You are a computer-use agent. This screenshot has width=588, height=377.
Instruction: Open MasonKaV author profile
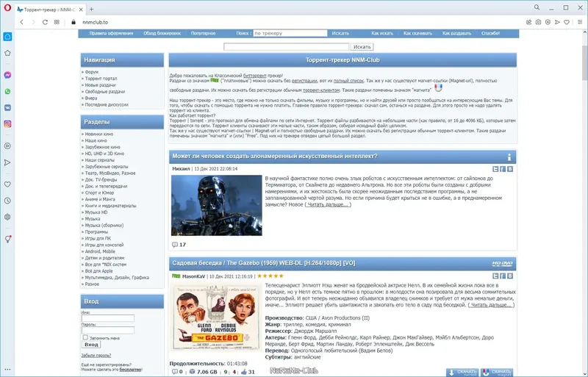point(193,276)
